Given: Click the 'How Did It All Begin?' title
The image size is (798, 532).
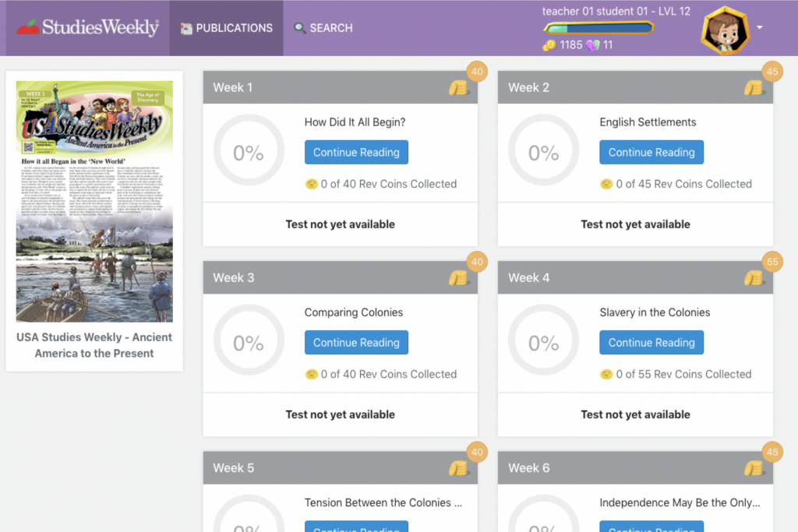Looking at the screenshot, I should pos(355,122).
